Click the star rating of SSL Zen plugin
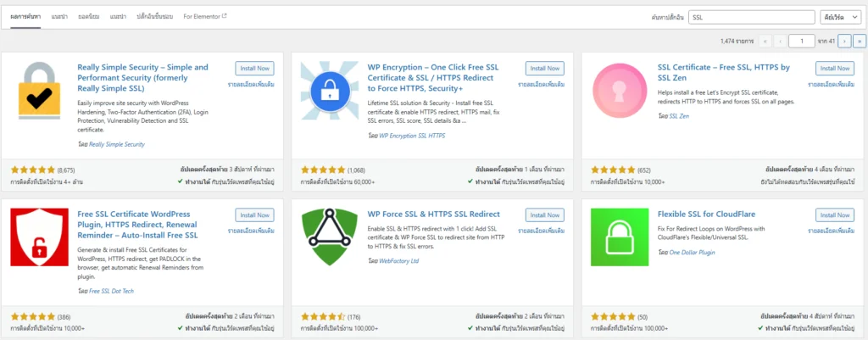Image resolution: width=868 pixels, height=340 pixels. (x=613, y=170)
